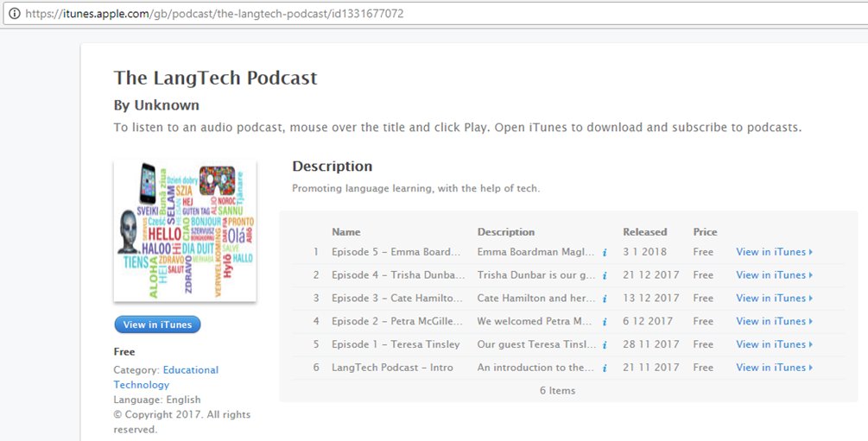Click release date '6 12 2017'
Screen dimensions: 868x441
(x=648, y=322)
